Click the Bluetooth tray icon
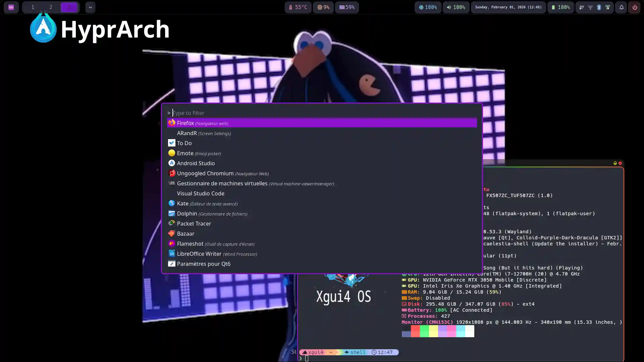Image resolution: width=644 pixels, height=362 pixels. (x=599, y=7)
